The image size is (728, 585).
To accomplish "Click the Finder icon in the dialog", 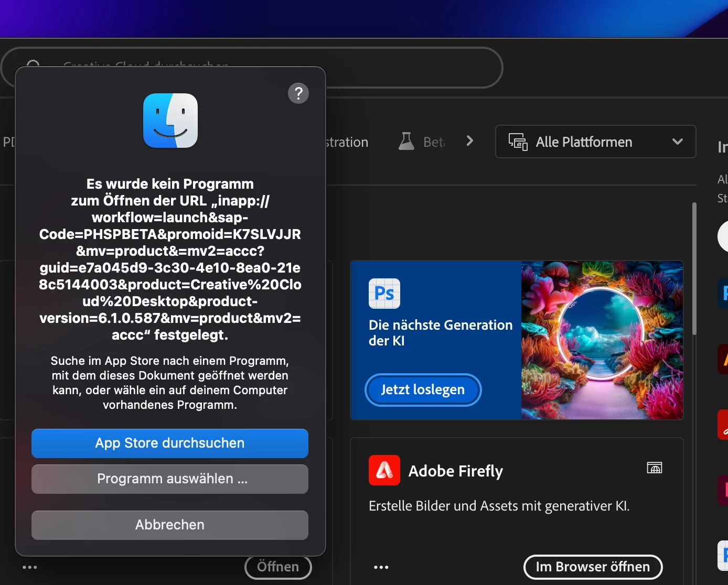I will pos(170,121).
